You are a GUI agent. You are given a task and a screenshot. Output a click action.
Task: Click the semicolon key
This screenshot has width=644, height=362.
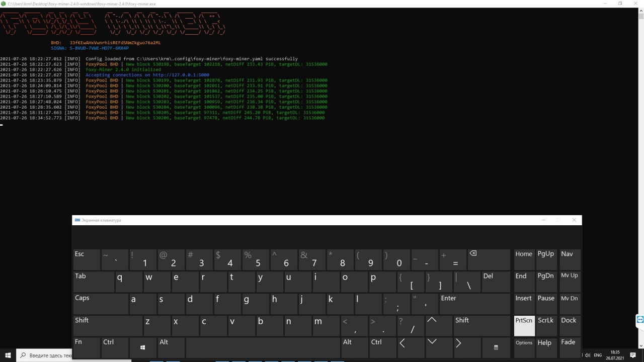(396, 304)
